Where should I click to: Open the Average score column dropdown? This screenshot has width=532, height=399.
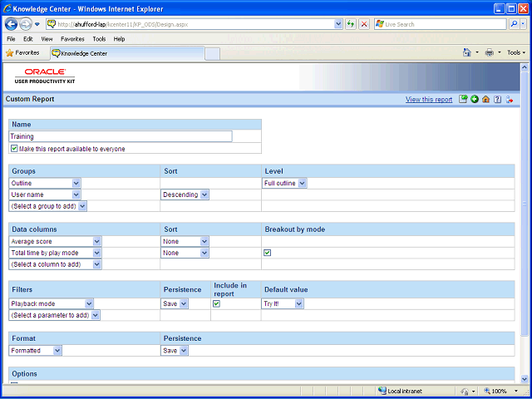click(56, 242)
